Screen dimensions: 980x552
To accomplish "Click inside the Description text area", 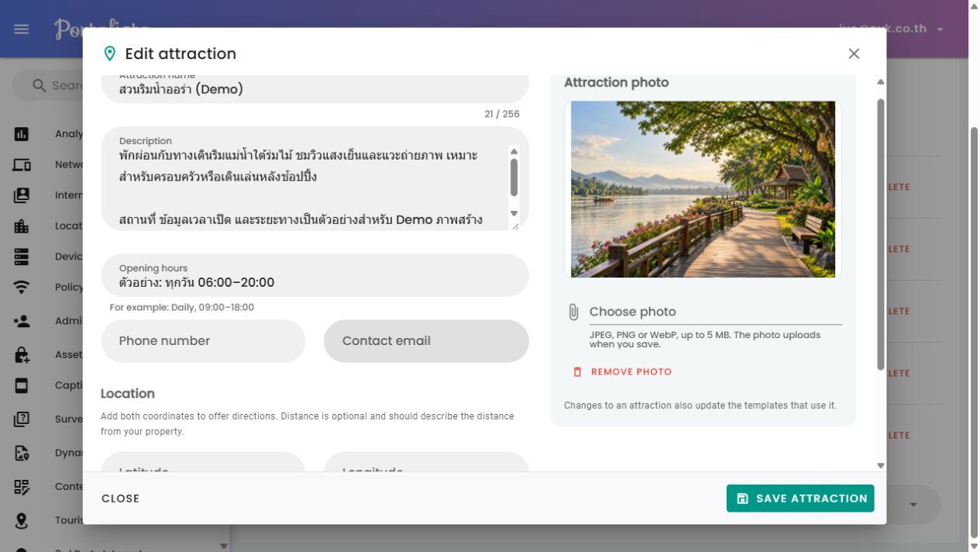I will (x=315, y=180).
